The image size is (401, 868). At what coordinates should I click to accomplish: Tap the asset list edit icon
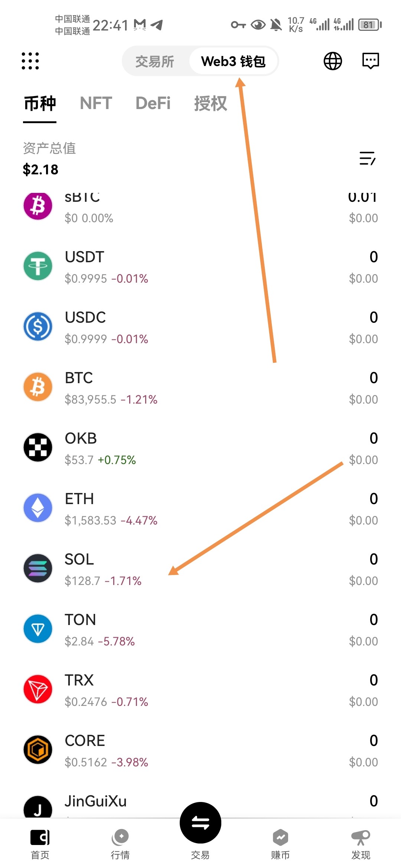coord(367,158)
